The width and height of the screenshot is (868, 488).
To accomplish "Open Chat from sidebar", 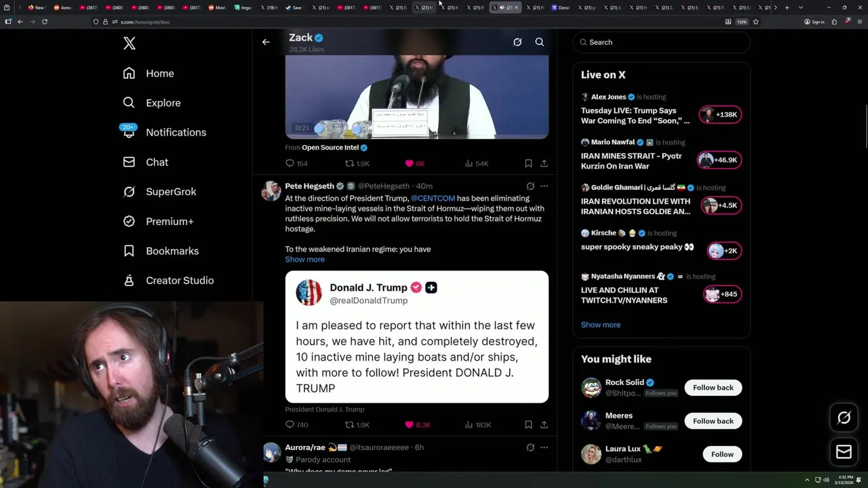I will (x=145, y=162).
